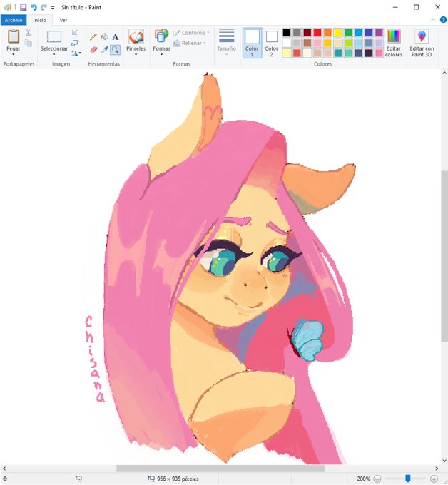
Task: Collapse the ribbon with the chevron
Action: click(433, 20)
